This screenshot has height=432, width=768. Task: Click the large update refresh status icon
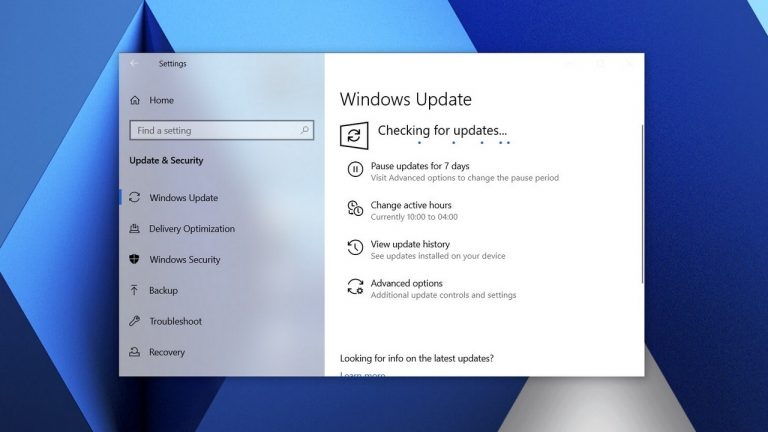pos(354,135)
